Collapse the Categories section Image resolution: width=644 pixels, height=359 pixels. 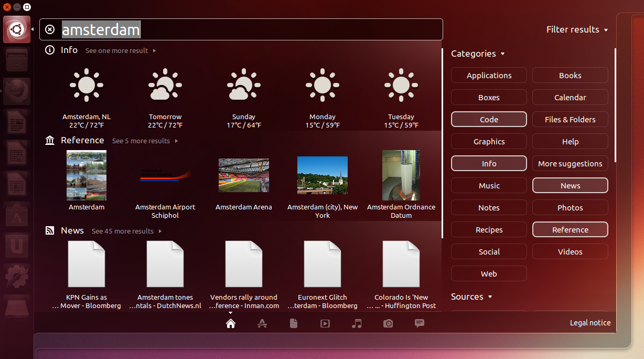tap(477, 54)
